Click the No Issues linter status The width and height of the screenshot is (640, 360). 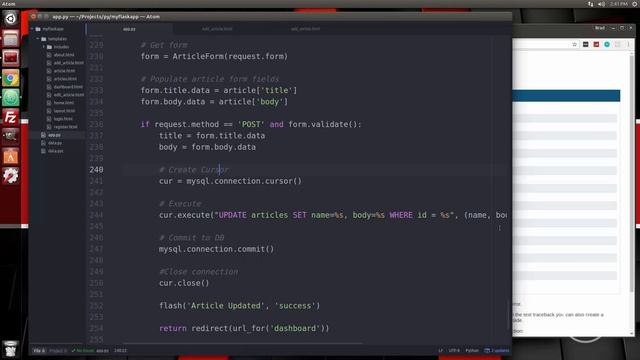pos(83,350)
